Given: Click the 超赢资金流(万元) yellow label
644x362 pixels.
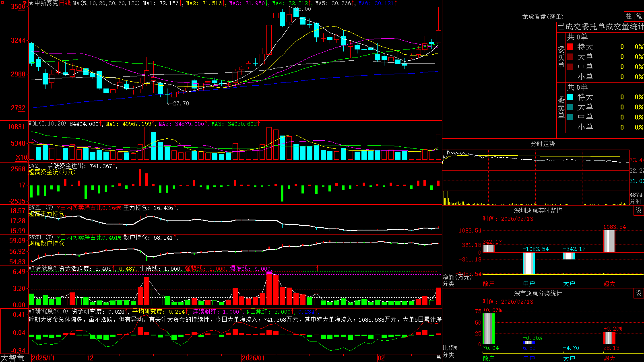Looking at the screenshot, I should tap(52, 172).
